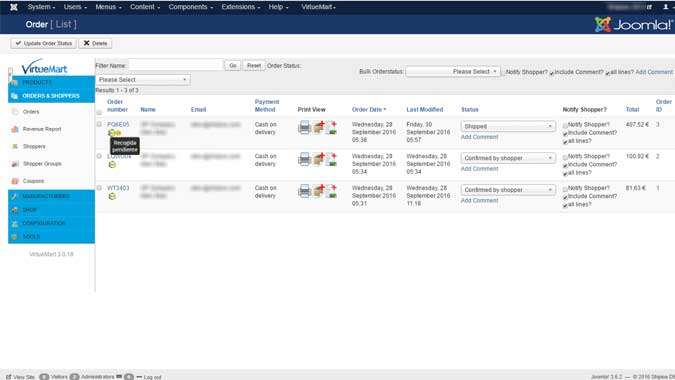Click package delivery note icon for order WT3403
The height and width of the screenshot is (380, 675).
[319, 191]
